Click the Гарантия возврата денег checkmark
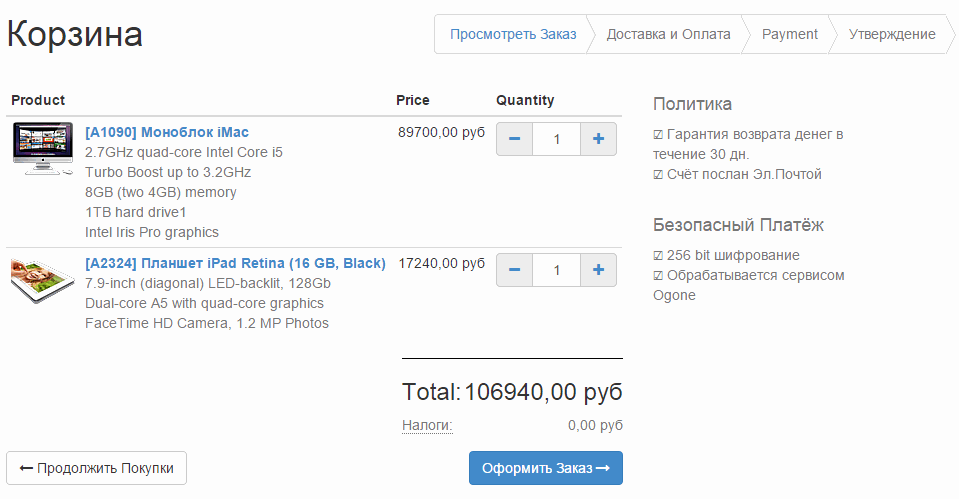The height and width of the screenshot is (499, 959). tap(658, 135)
